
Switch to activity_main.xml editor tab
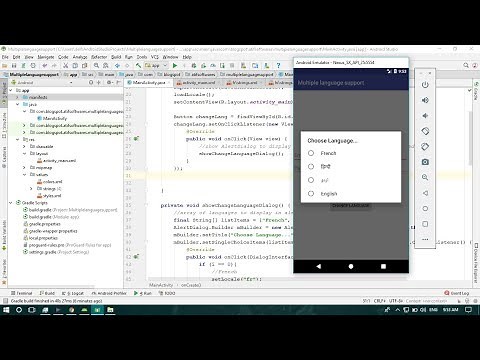[199, 82]
